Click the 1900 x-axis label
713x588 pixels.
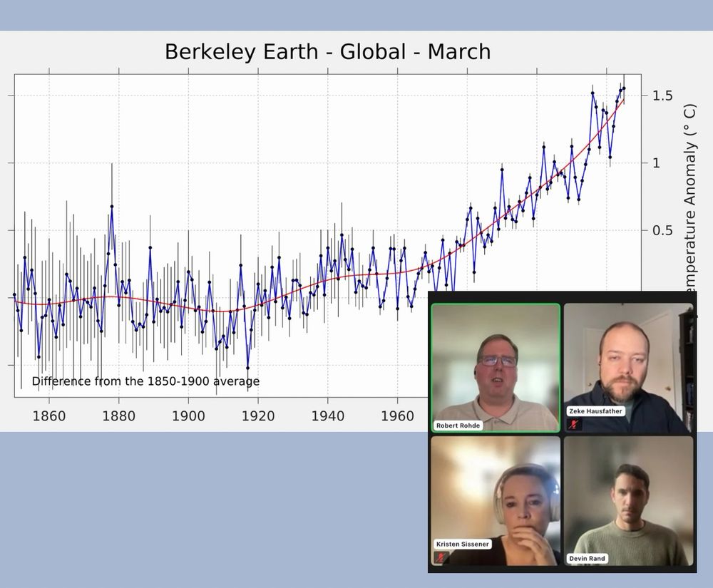(x=188, y=416)
